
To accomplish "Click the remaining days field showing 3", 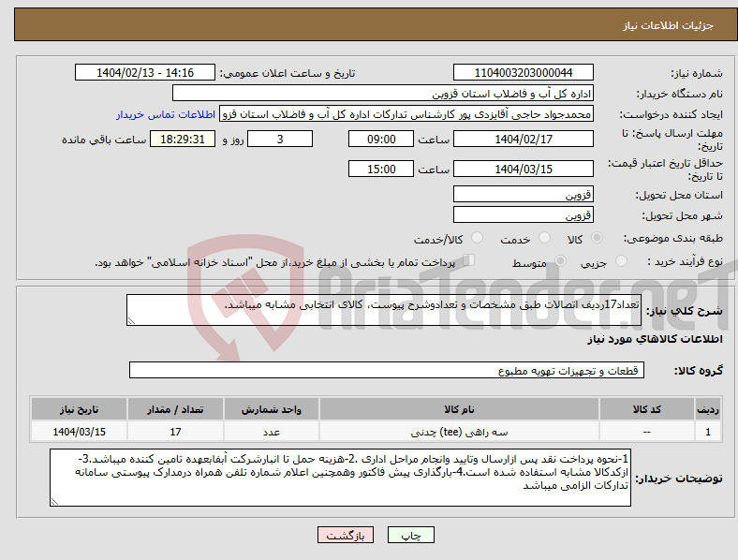I will point(280,139).
